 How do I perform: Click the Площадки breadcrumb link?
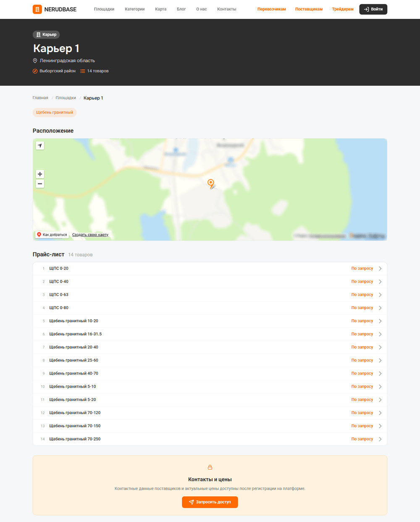[66, 98]
